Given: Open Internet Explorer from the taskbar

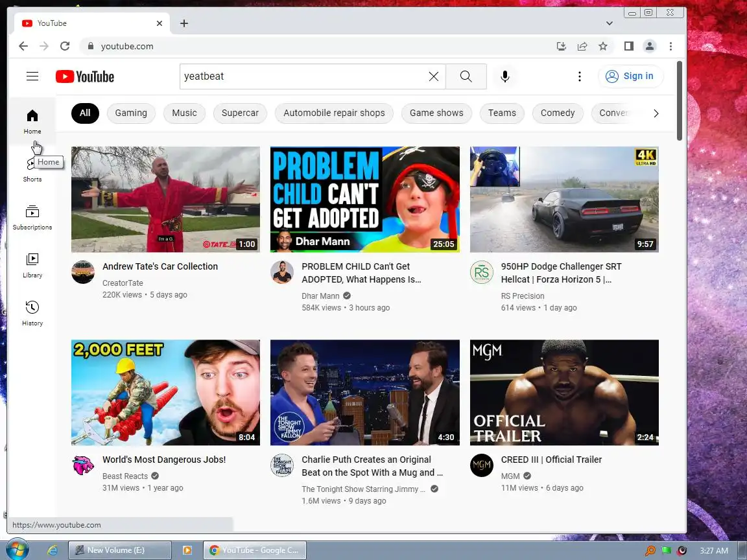Looking at the screenshot, I should (x=53, y=550).
